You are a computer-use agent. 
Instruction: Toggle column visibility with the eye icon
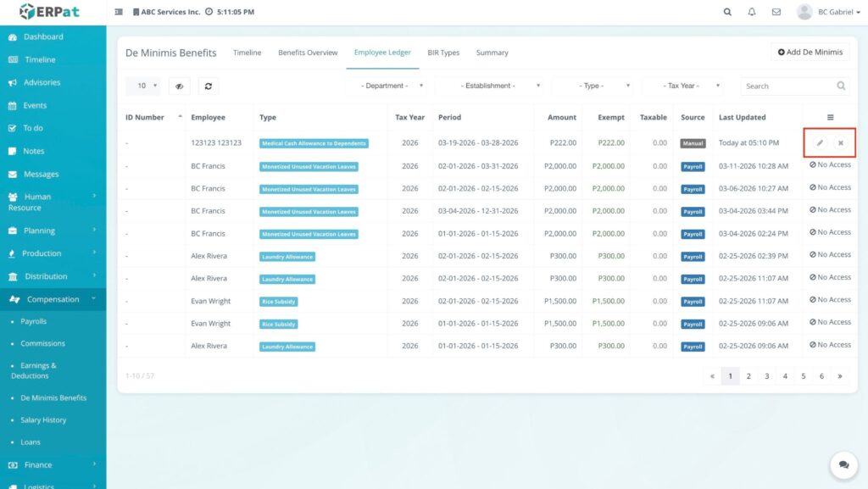pos(179,86)
